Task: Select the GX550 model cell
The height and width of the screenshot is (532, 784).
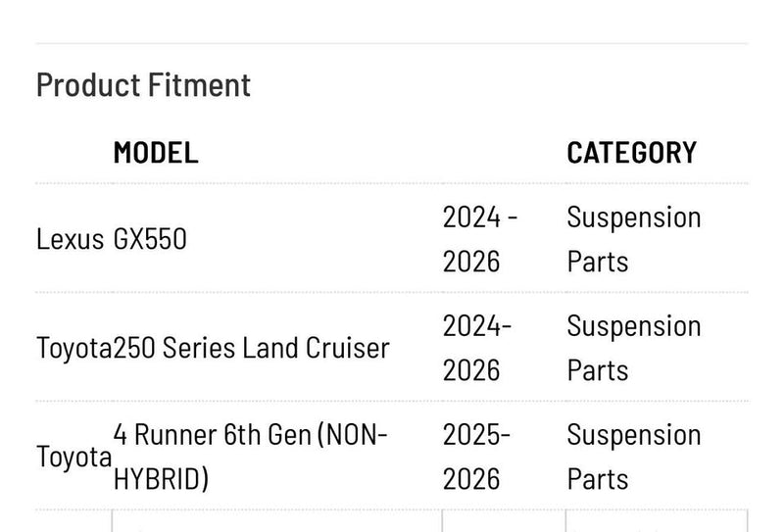Action: pyautogui.click(x=150, y=239)
